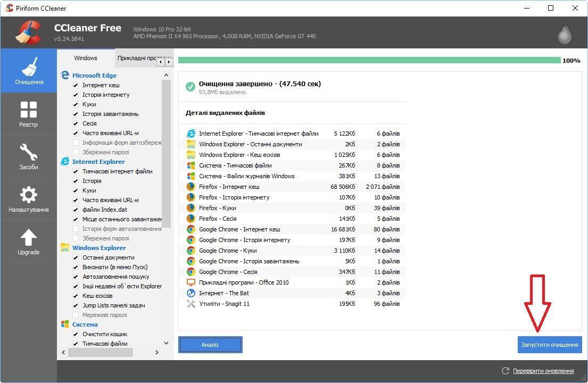588x383 pixels.
Task: Open the Реєстр (Registry) section icon
Action: point(28,110)
